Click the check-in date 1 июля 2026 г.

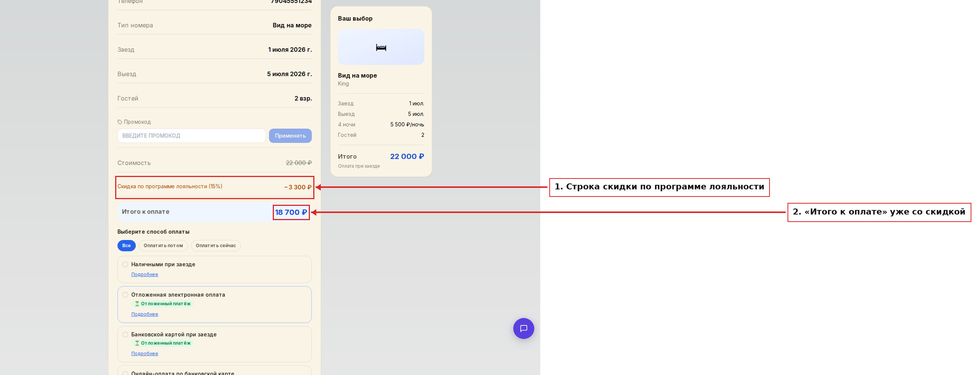[290, 49]
